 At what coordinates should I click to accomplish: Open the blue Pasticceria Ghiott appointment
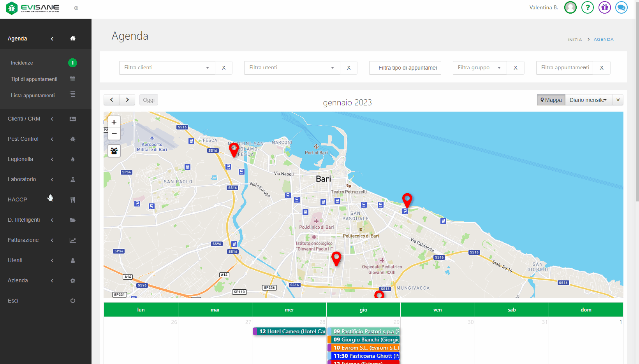(364, 356)
